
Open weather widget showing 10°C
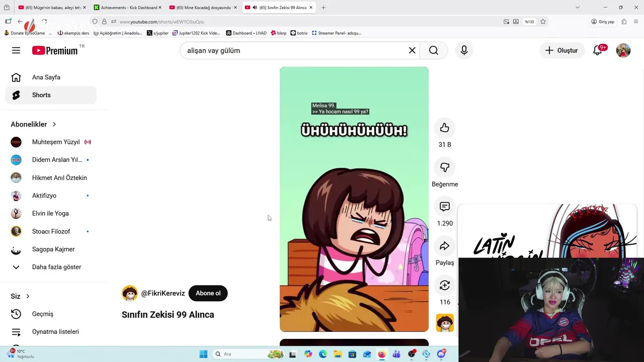tap(21, 353)
